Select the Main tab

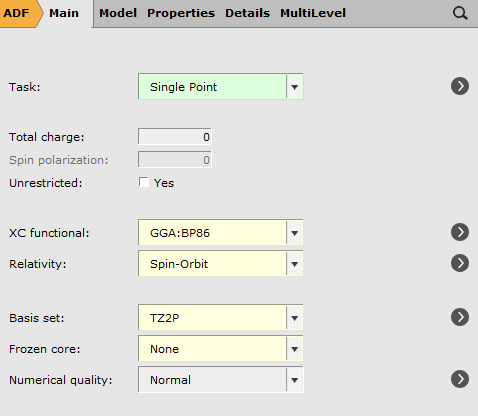pyautogui.click(x=64, y=13)
